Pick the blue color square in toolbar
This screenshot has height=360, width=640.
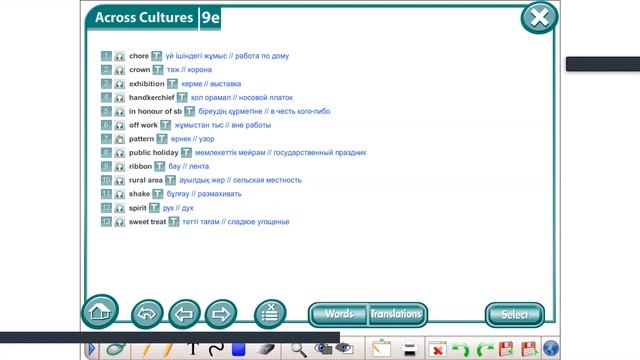[238, 349]
